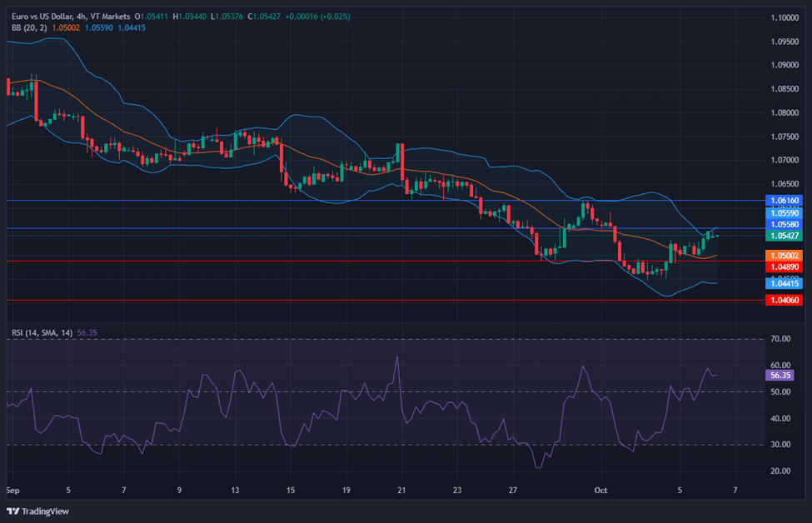Click the 56.35 value beside the RSI legend
The width and height of the screenshot is (812, 523).
pyautogui.click(x=87, y=332)
